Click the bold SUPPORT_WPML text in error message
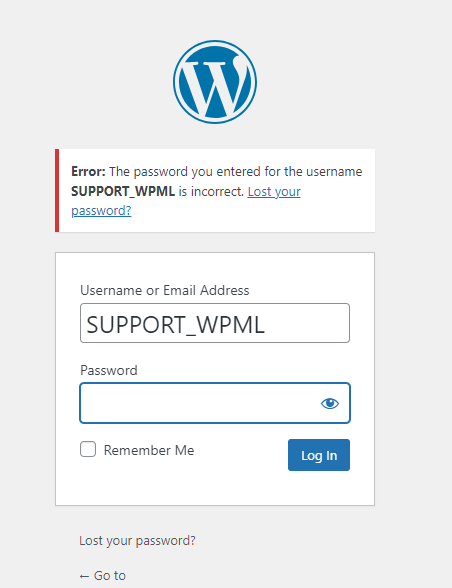Image resolution: width=452 pixels, height=588 pixels. click(123, 191)
